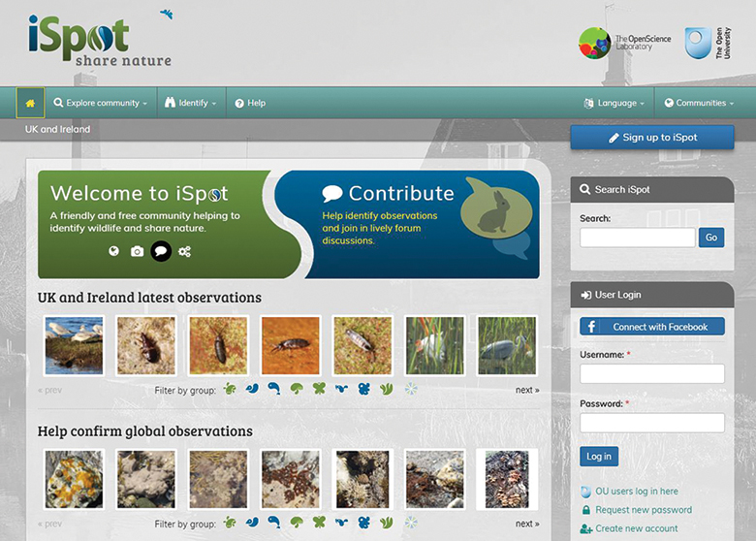The image size is (756, 541).
Task: Open the first bird observation thumbnail
Action: [75, 345]
